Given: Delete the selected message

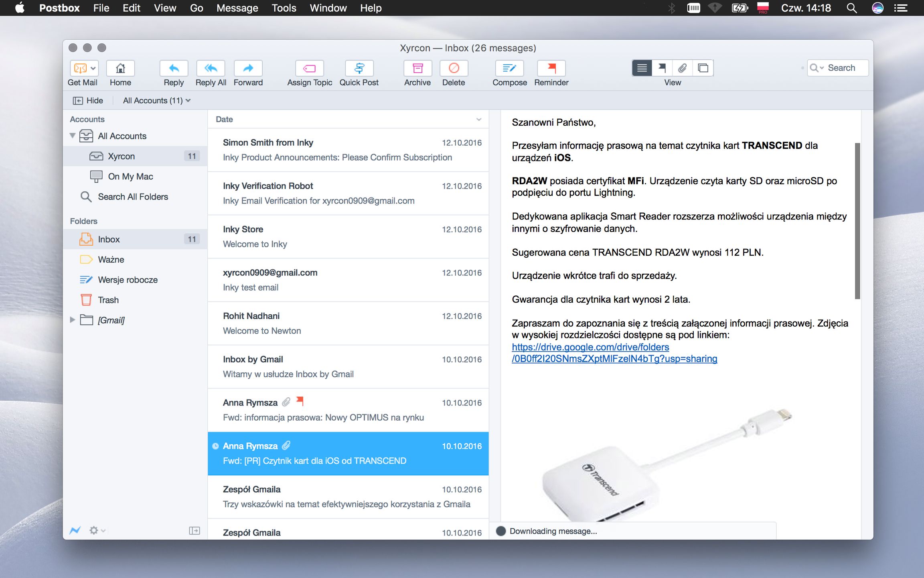Looking at the screenshot, I should [x=454, y=68].
